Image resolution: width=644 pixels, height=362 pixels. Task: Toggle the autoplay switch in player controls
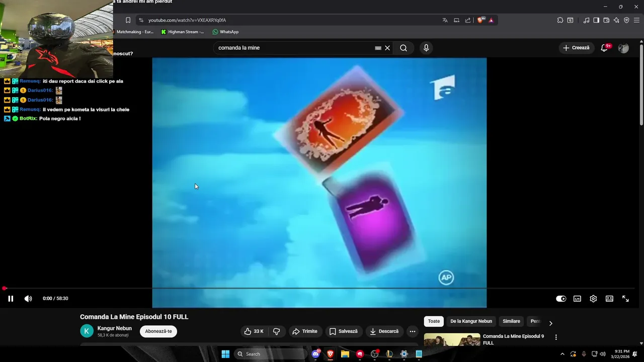click(561, 299)
